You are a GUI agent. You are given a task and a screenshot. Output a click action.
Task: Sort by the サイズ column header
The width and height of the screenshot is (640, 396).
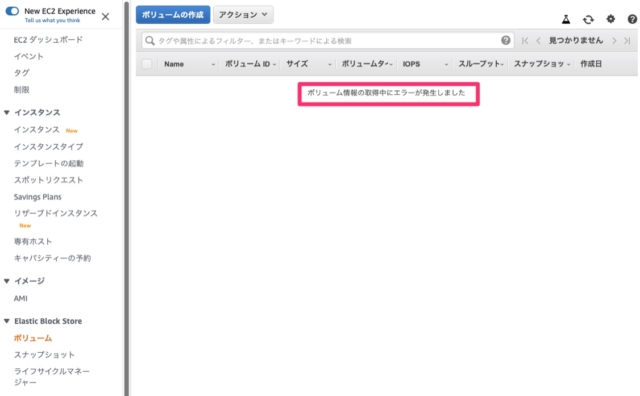tap(297, 64)
